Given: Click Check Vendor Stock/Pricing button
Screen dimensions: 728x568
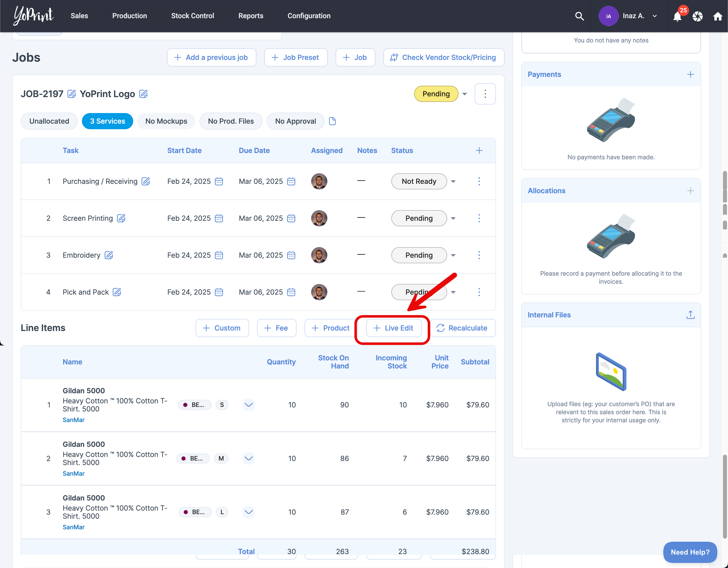Looking at the screenshot, I should [444, 57].
